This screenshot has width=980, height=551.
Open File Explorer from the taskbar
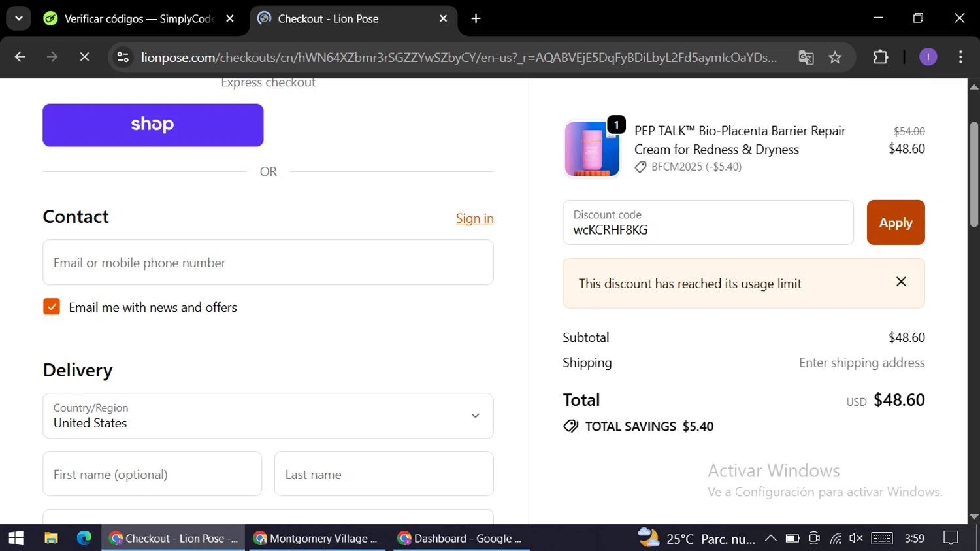51,538
